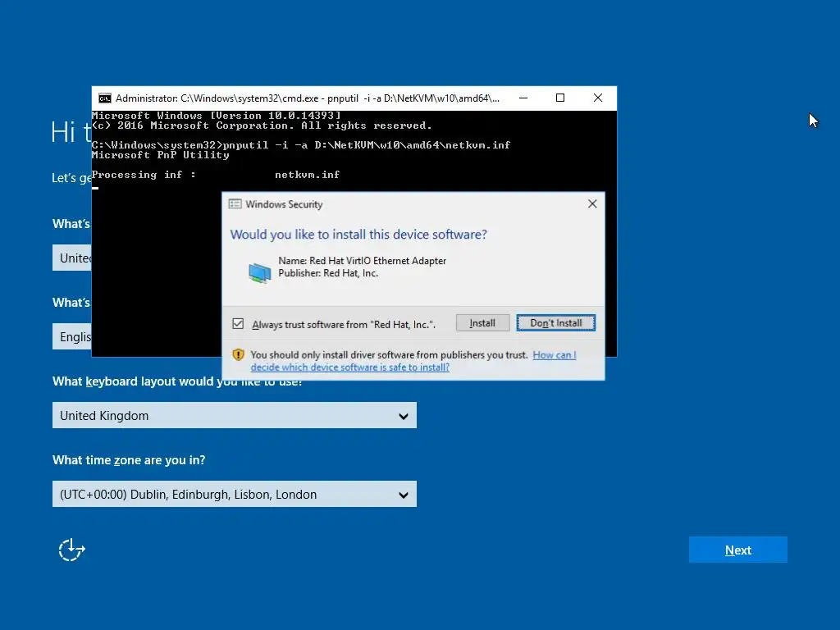
Task: Close the Administrator cmd.exe window
Action: (598, 98)
